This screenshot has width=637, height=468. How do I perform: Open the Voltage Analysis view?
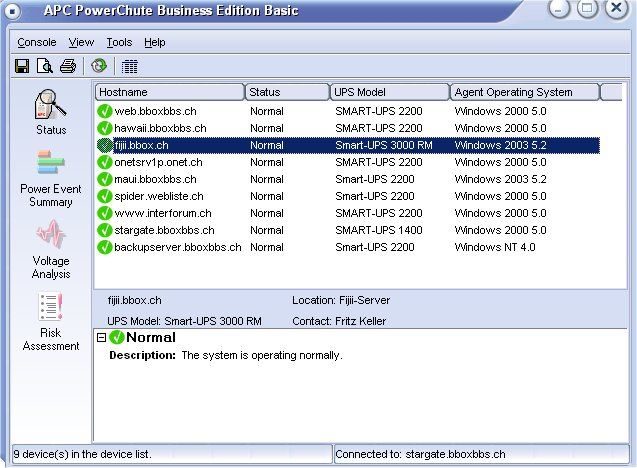(x=51, y=249)
